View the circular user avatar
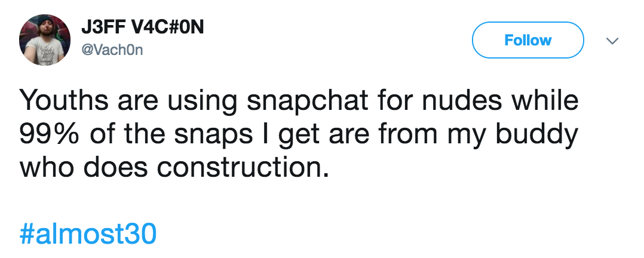Screen dimensions: 644x258 (x=44, y=40)
